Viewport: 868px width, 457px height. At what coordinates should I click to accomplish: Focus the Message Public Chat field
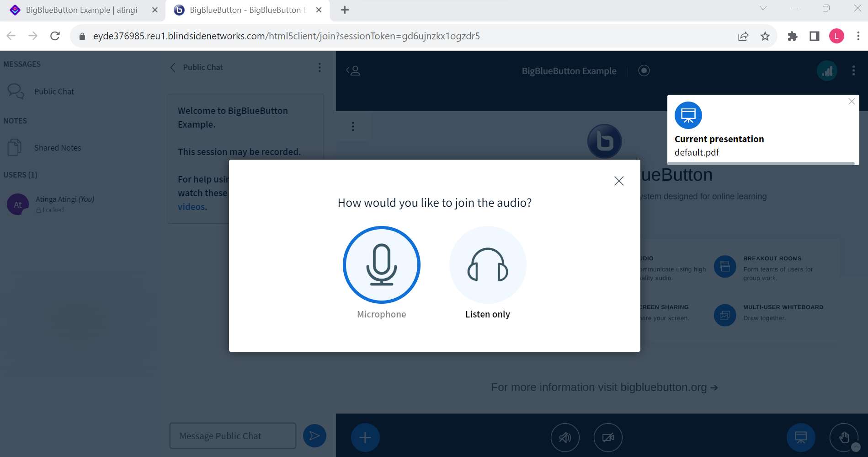[233, 436]
